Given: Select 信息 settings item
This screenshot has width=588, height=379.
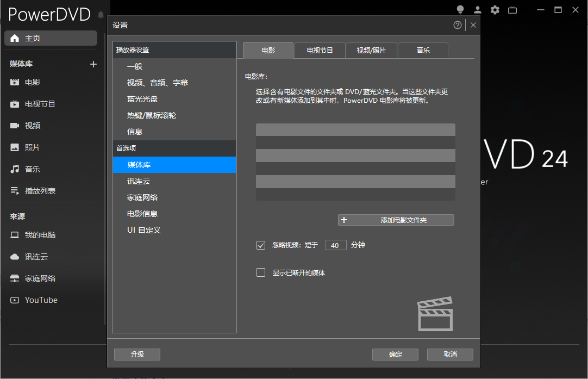Looking at the screenshot, I should (174, 132).
